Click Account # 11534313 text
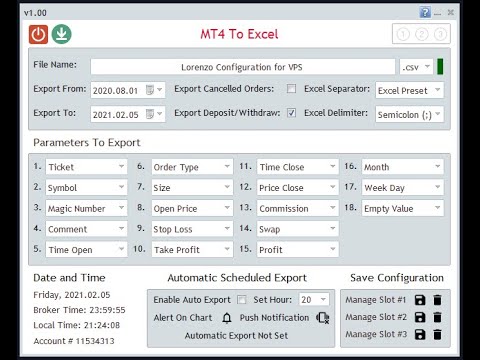The height and width of the screenshot is (360, 480). (x=74, y=341)
